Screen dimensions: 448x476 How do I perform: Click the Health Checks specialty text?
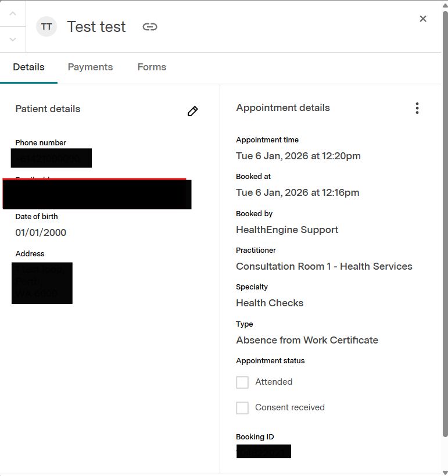(270, 303)
